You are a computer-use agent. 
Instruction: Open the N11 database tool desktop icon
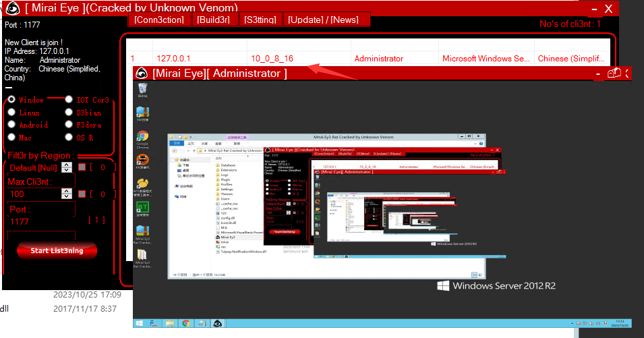[x=142, y=187]
